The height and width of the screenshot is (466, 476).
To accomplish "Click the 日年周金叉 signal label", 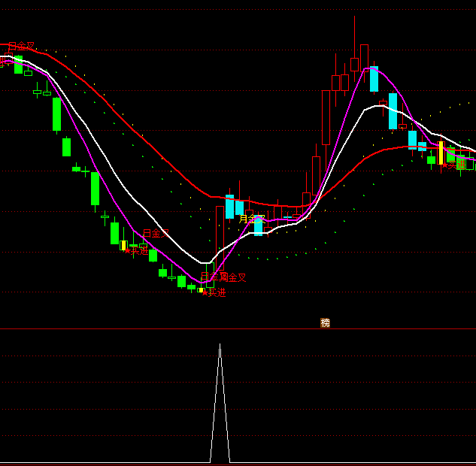I will (x=223, y=277).
